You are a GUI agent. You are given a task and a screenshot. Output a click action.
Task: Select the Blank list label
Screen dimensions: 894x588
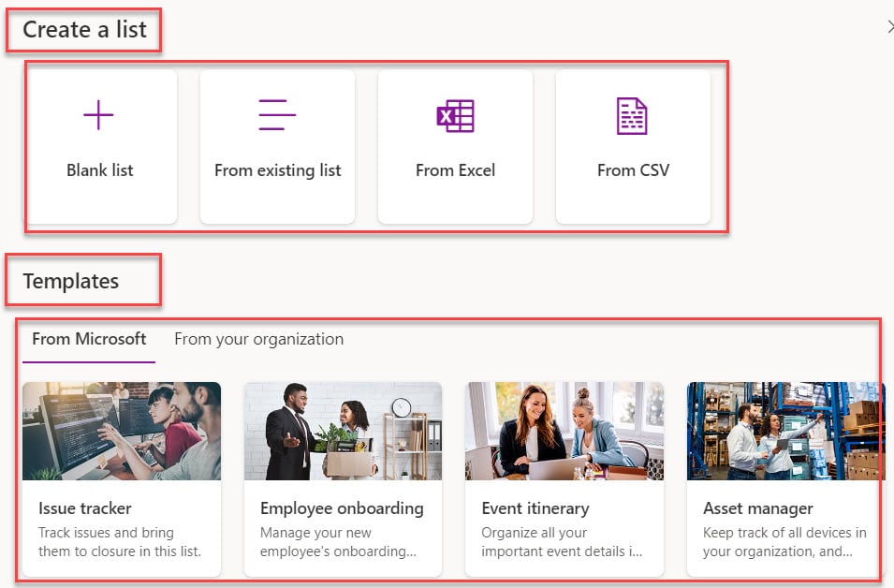[x=100, y=170]
